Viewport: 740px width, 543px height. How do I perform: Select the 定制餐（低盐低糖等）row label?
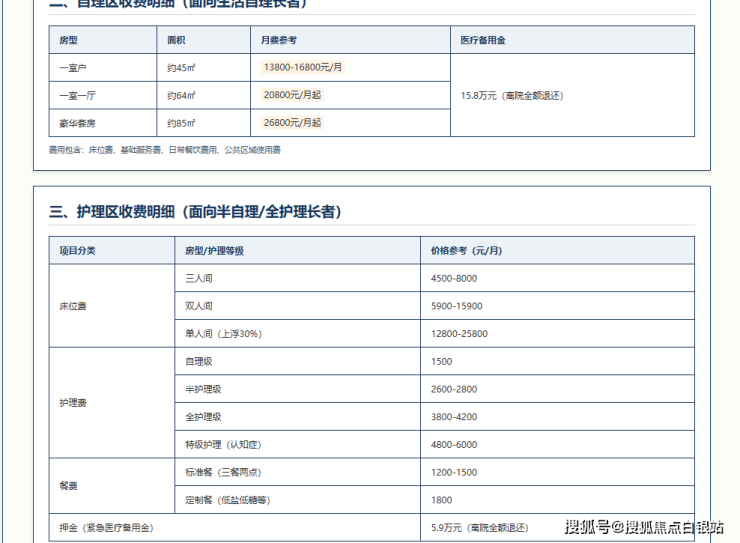(227, 500)
